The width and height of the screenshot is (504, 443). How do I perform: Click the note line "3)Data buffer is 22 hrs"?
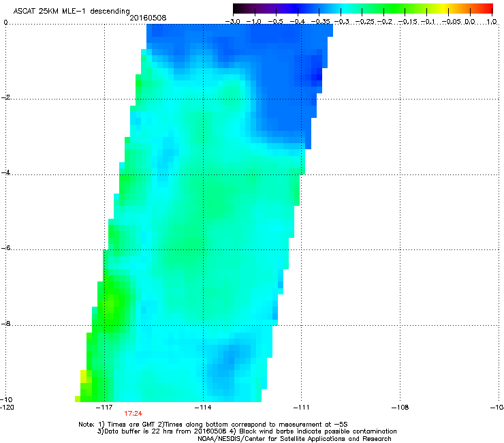tap(247, 431)
